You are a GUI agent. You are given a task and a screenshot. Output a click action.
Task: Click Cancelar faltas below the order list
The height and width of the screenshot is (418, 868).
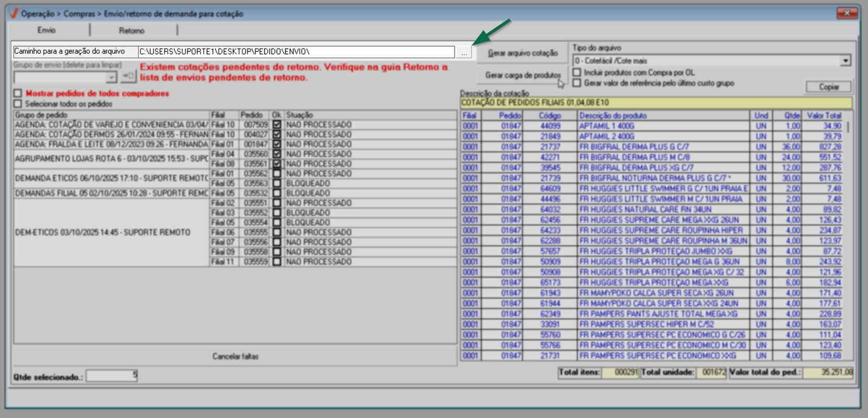point(235,356)
